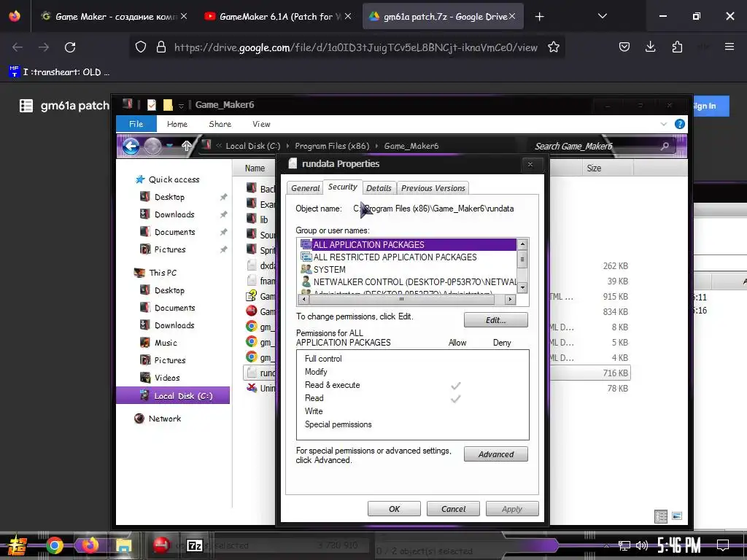Image resolution: width=747 pixels, height=560 pixels.
Task: Click Cancel in rundata Properties
Action: click(x=453, y=508)
